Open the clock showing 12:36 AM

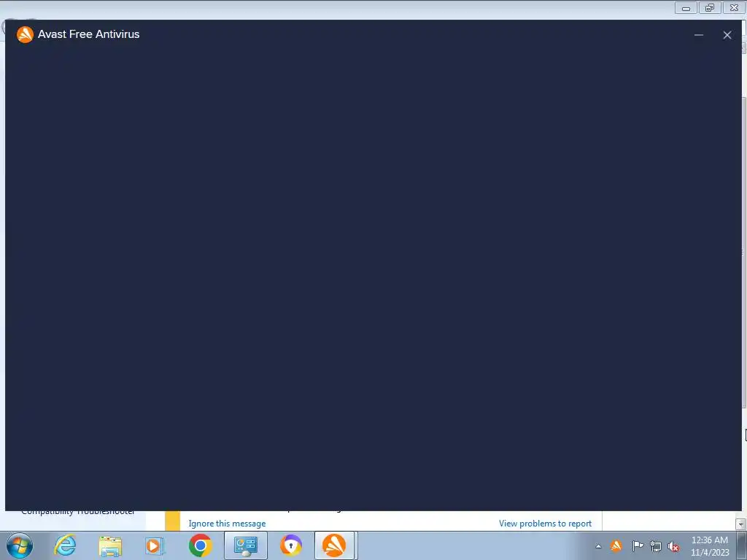pyautogui.click(x=709, y=546)
